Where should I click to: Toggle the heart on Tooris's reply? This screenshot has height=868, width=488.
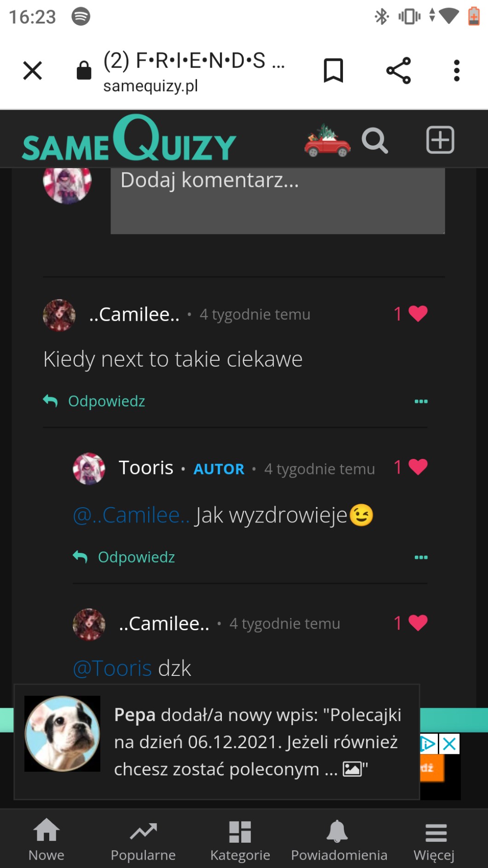418,467
